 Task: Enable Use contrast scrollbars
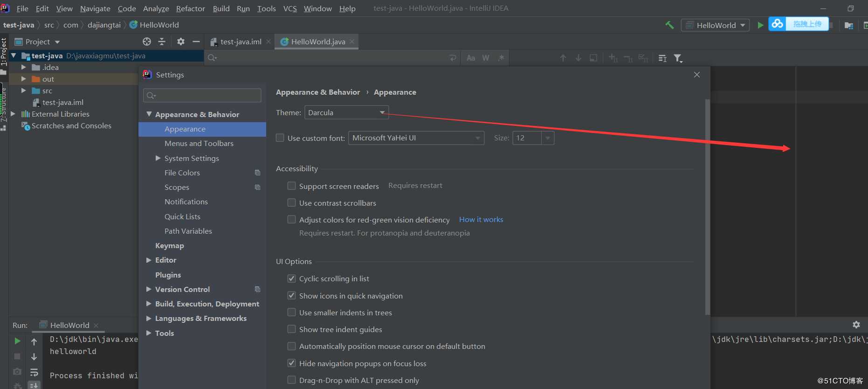[x=292, y=202]
